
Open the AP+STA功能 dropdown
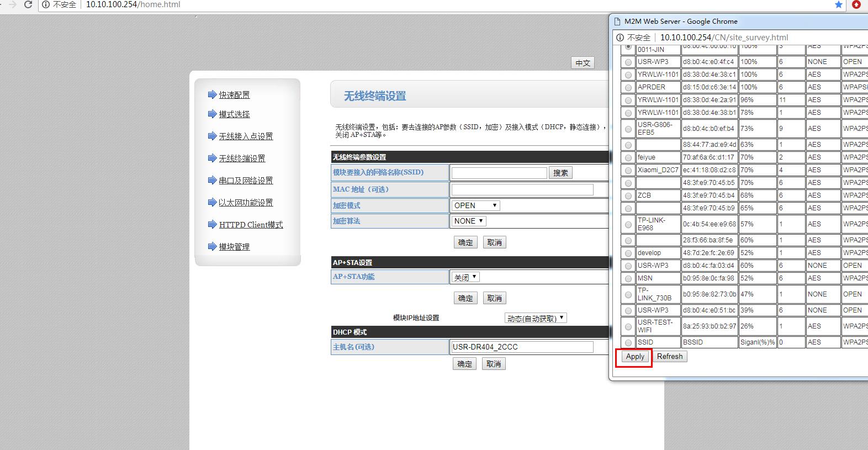465,277
